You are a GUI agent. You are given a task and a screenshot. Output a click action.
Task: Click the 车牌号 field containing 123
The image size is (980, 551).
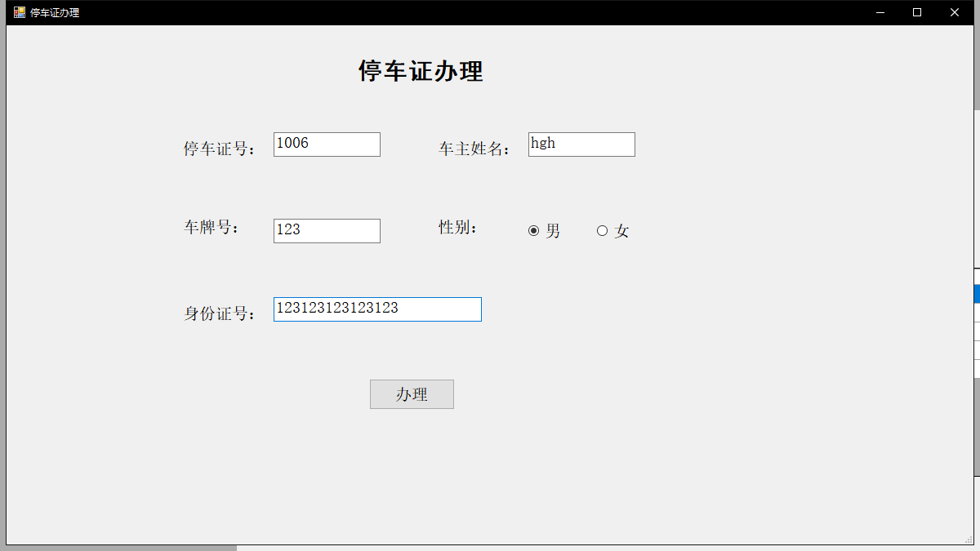point(327,231)
